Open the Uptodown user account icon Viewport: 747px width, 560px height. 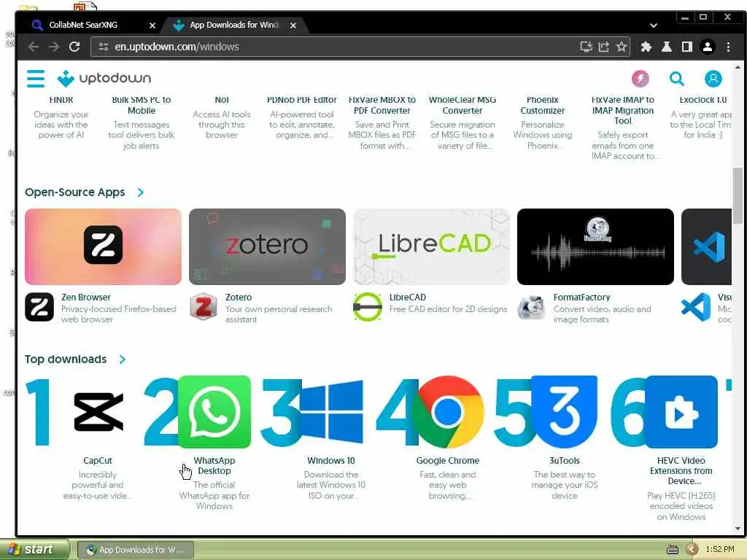pyautogui.click(x=713, y=79)
